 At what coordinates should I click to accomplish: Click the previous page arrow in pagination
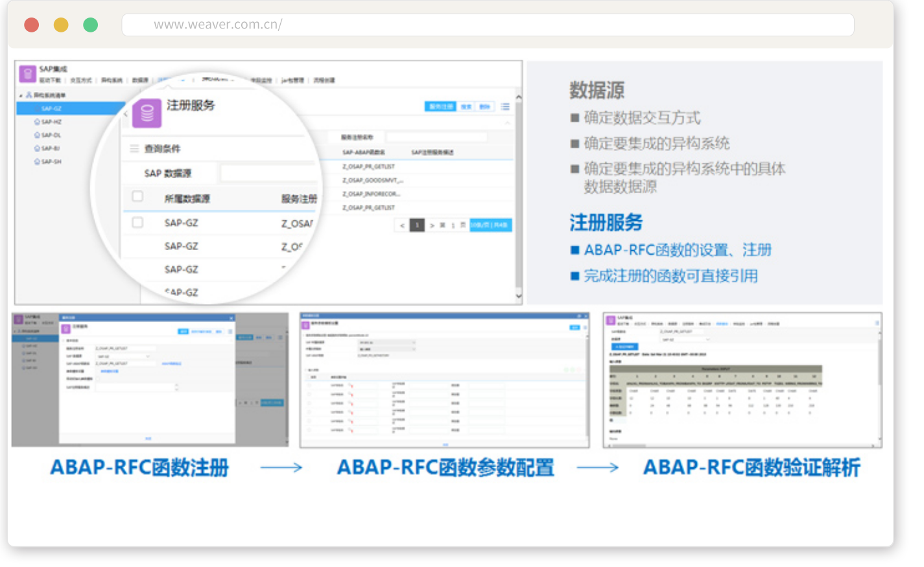click(402, 226)
